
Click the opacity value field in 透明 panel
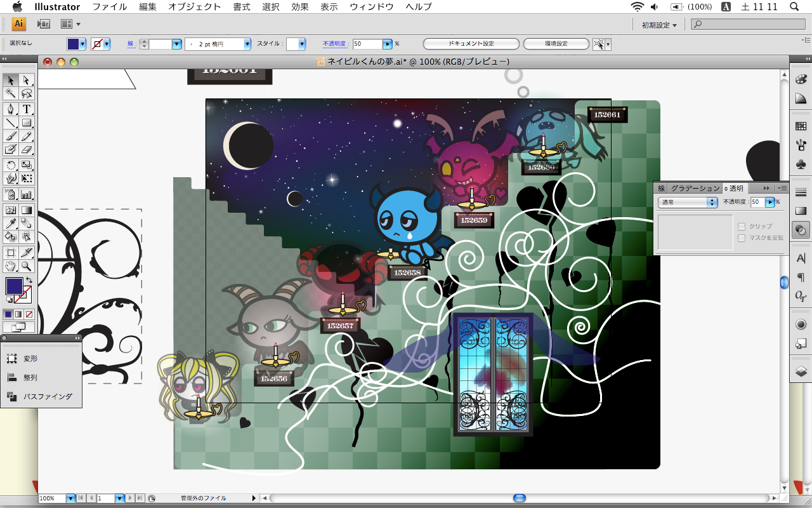coord(758,202)
